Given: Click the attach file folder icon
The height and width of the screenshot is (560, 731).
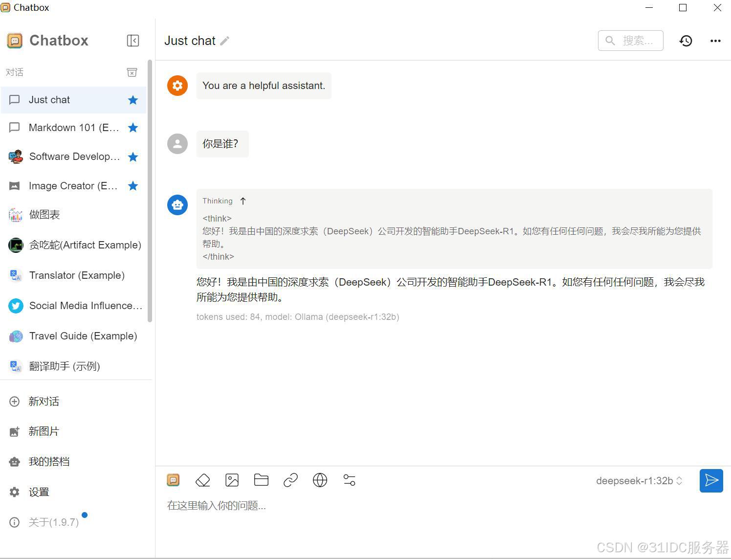Looking at the screenshot, I should point(262,480).
